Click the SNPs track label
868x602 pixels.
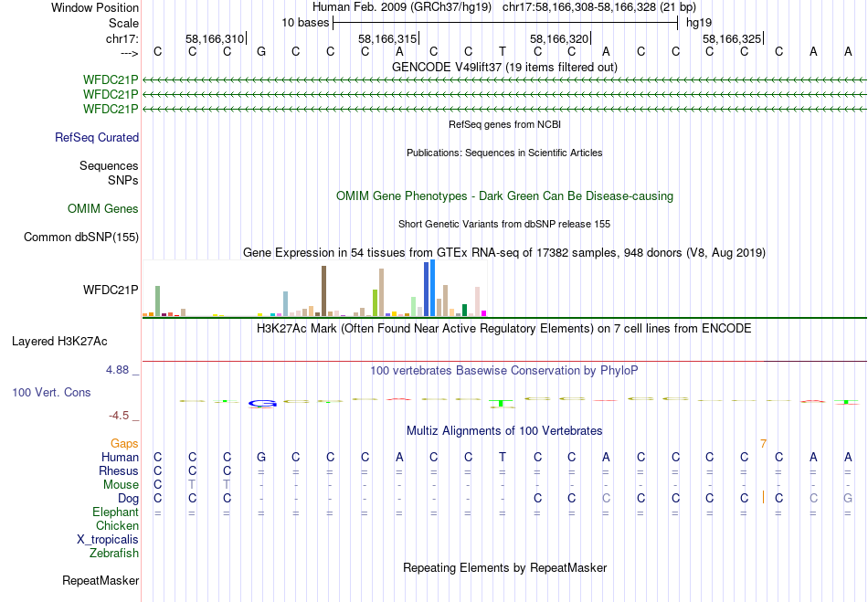coord(123,180)
